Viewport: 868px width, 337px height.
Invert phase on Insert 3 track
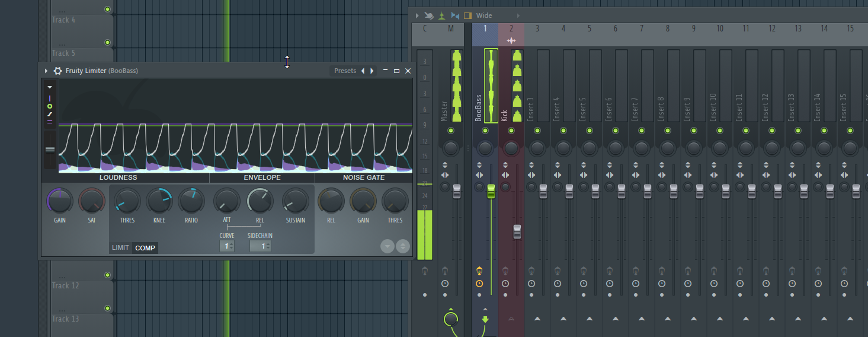[531, 166]
